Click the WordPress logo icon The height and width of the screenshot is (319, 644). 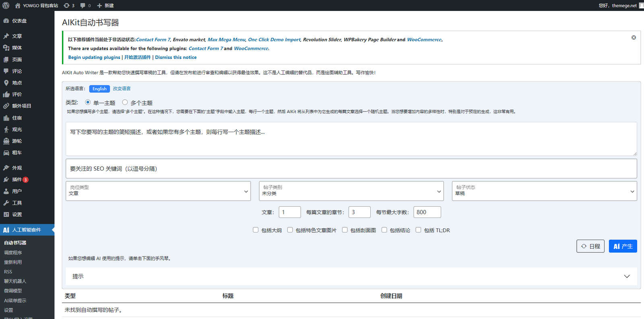pos(6,6)
